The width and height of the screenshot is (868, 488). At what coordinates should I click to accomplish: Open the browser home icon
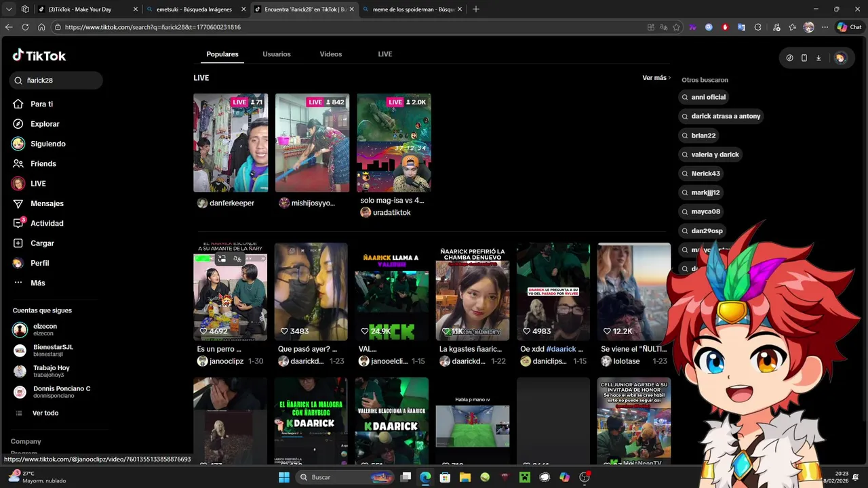41,27
